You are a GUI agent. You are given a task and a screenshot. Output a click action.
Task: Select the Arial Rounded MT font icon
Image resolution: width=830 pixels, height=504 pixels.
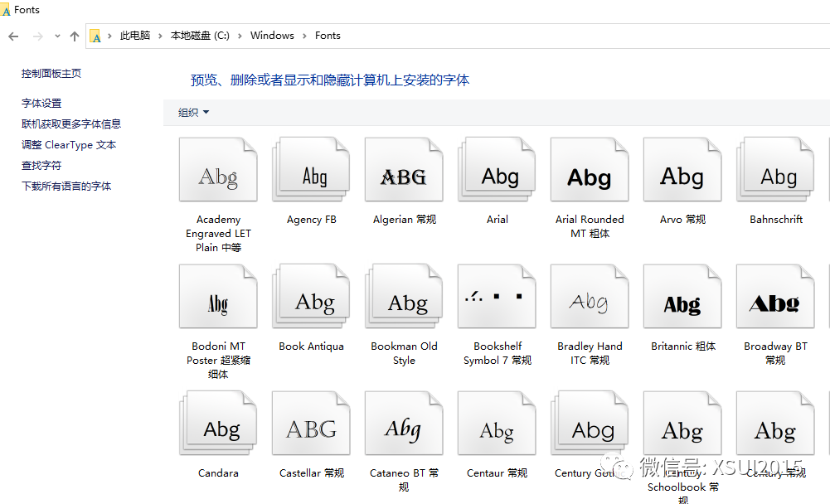590,169
